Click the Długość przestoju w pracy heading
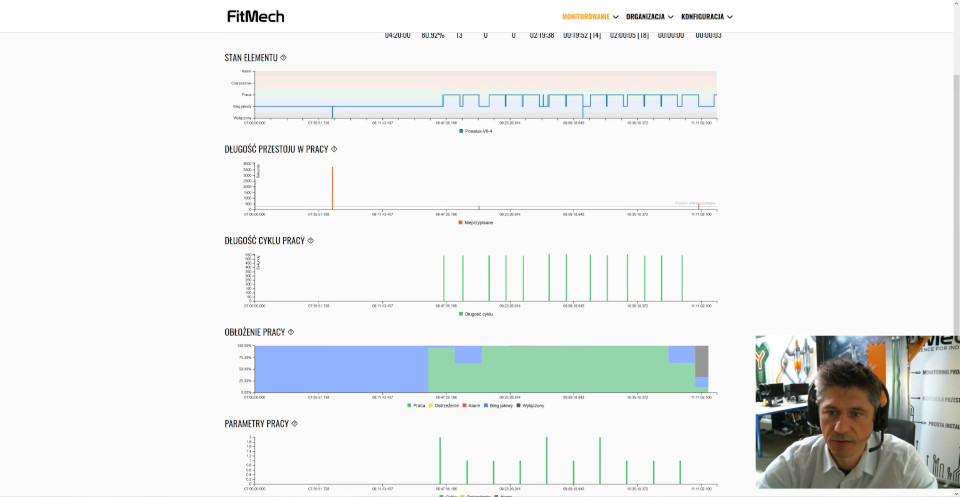Image resolution: width=960 pixels, height=497 pixels. click(x=276, y=149)
